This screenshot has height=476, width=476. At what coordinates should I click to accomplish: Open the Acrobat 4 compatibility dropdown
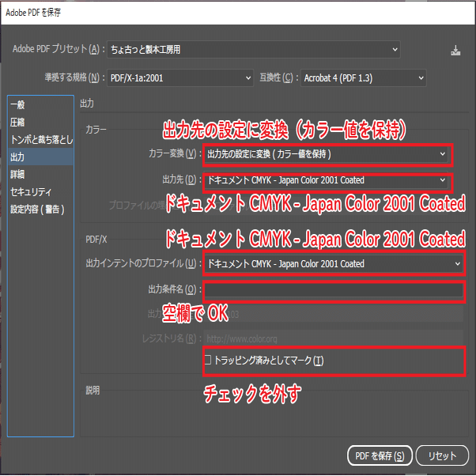pyautogui.click(x=364, y=78)
